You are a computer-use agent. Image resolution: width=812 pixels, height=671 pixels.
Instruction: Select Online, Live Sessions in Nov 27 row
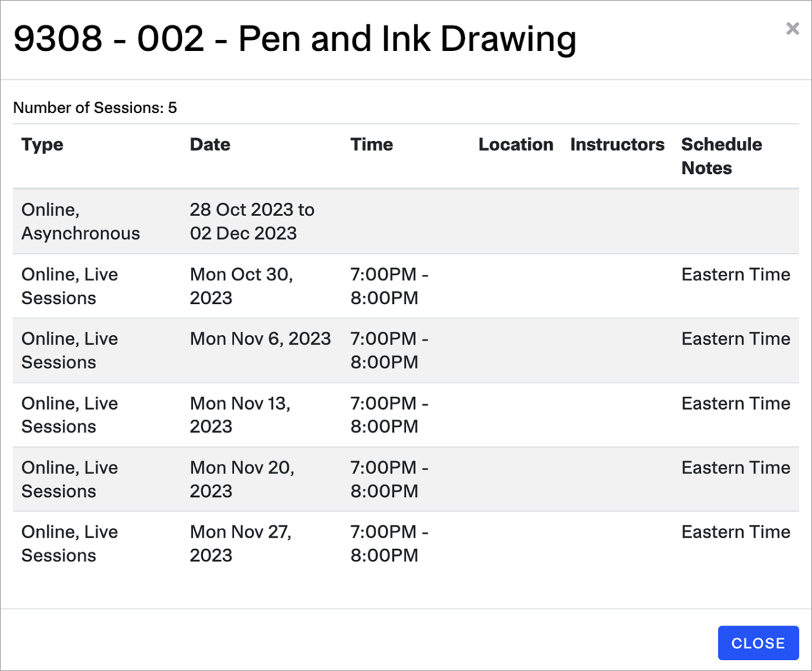pyautogui.click(x=70, y=543)
